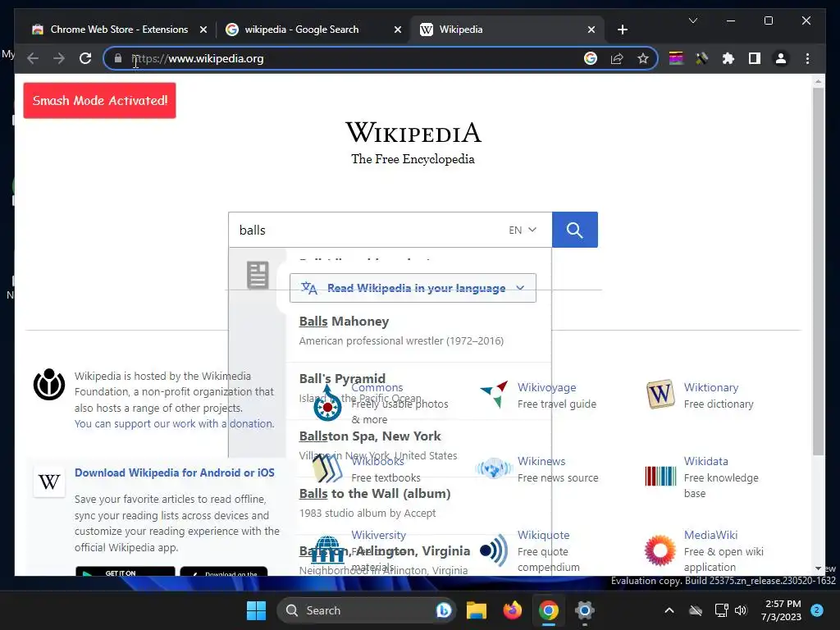
Task: Click the Smash Mode Activated! banner
Action: tap(99, 101)
